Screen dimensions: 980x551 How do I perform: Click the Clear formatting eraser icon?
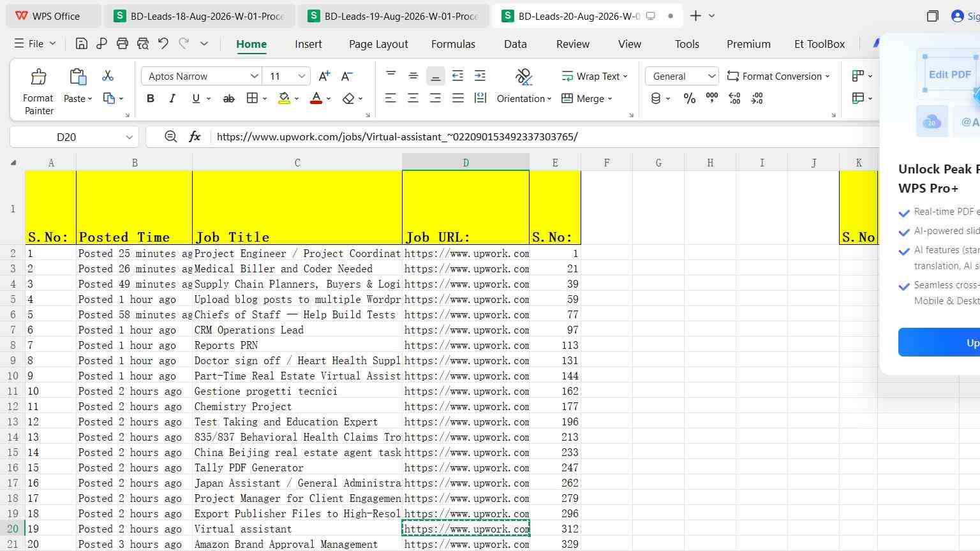point(348,98)
